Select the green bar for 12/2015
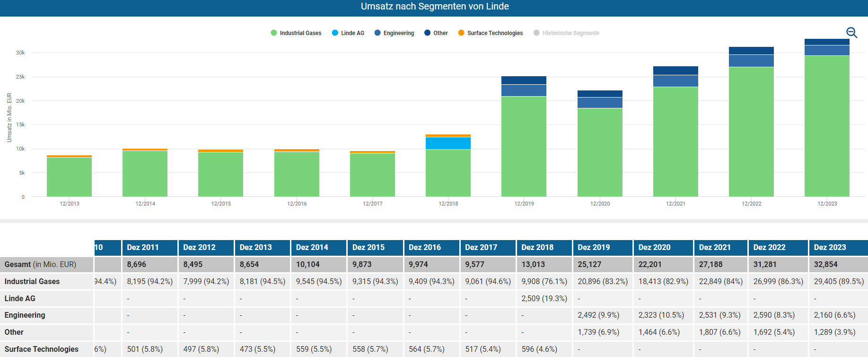The height and width of the screenshot is (357, 868). (220, 175)
